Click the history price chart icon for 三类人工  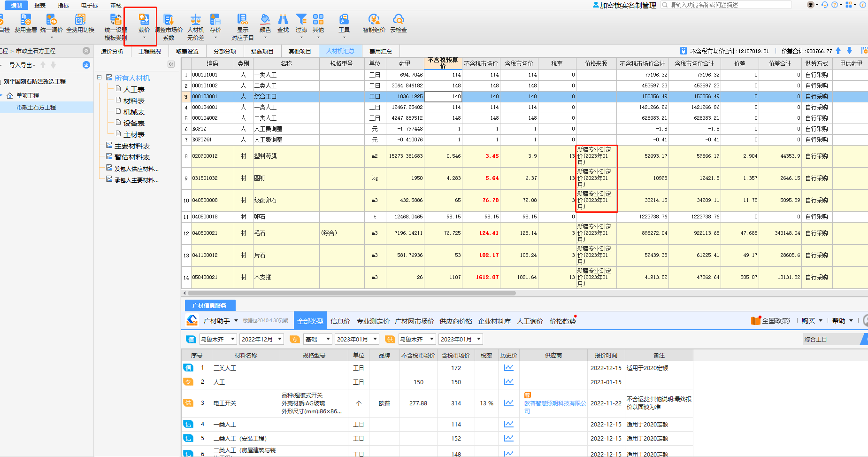tap(508, 368)
